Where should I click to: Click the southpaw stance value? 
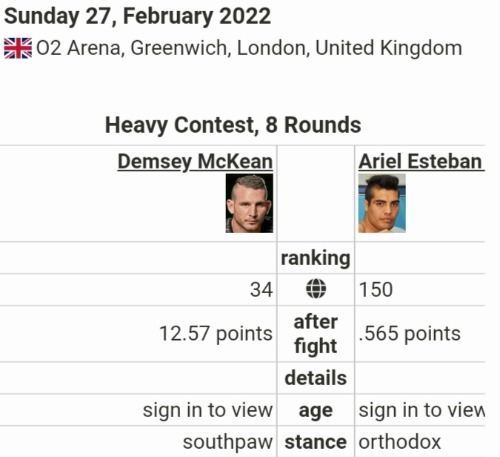pos(228,443)
